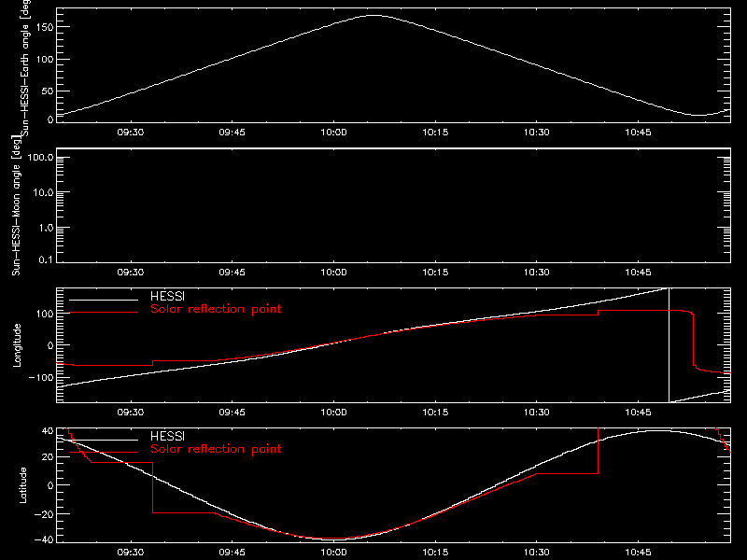Click "Solar reflection point" legend in Longitude panel
Viewport: 747px width, 560px height.
coord(216,309)
